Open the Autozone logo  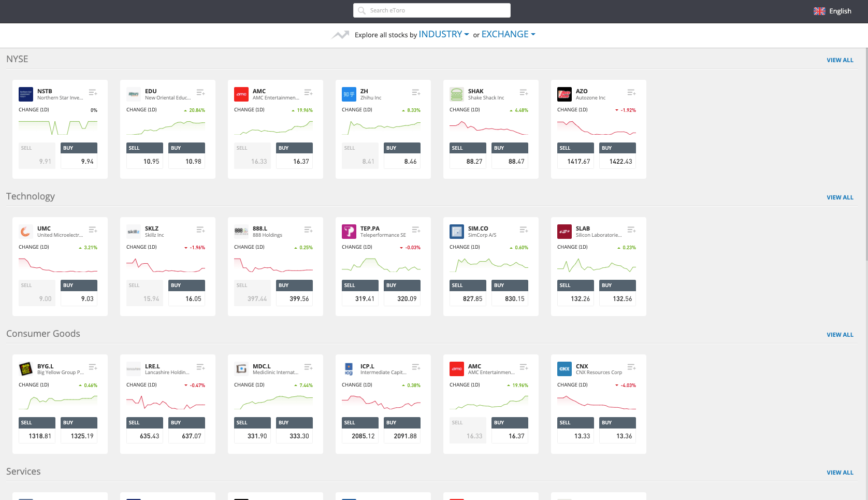(565, 94)
